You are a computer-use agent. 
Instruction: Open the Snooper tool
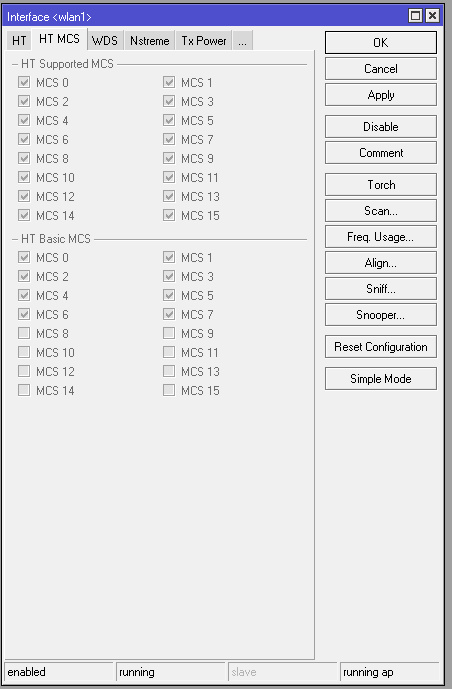coord(380,315)
